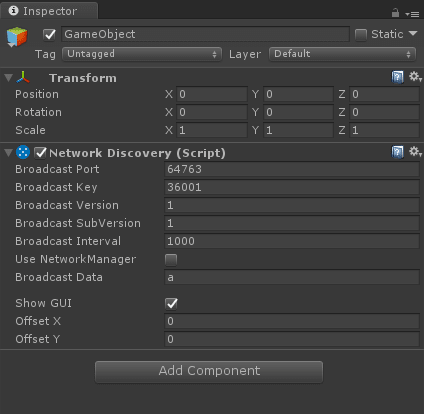
Task: Open the Tag dropdown showing Untagged
Action: click(x=142, y=54)
